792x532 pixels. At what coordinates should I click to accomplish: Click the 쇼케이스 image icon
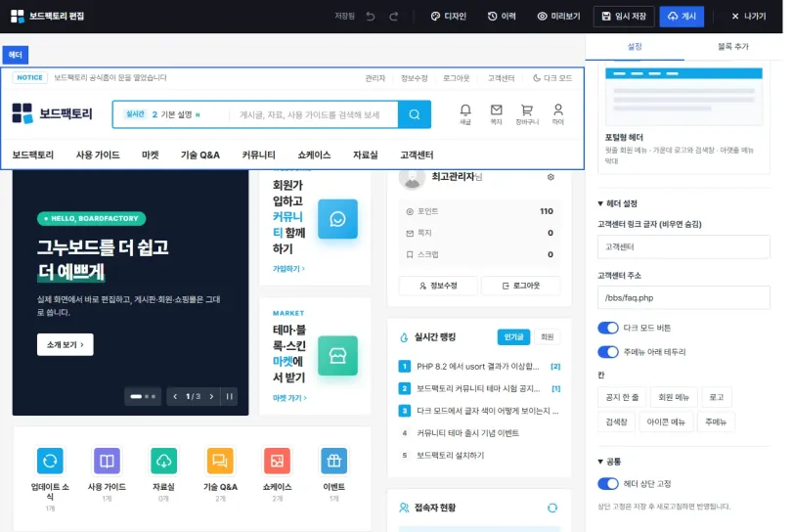pos(278,461)
